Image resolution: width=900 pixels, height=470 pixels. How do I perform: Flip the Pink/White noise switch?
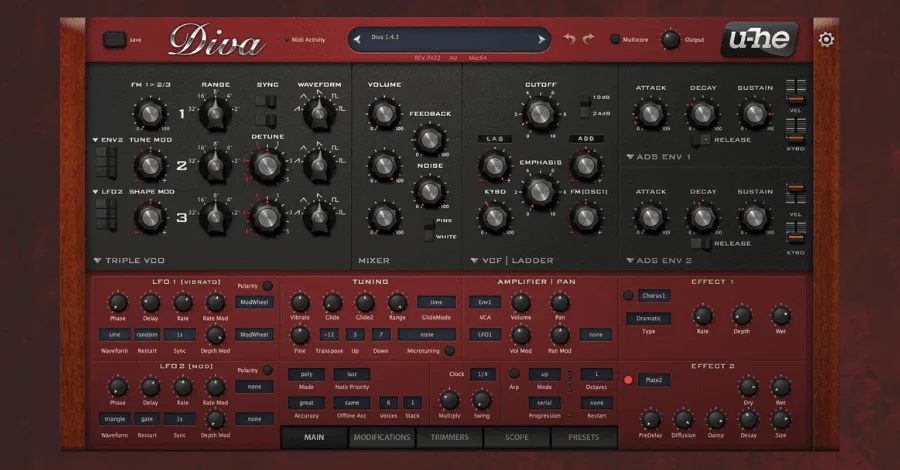pos(429,229)
